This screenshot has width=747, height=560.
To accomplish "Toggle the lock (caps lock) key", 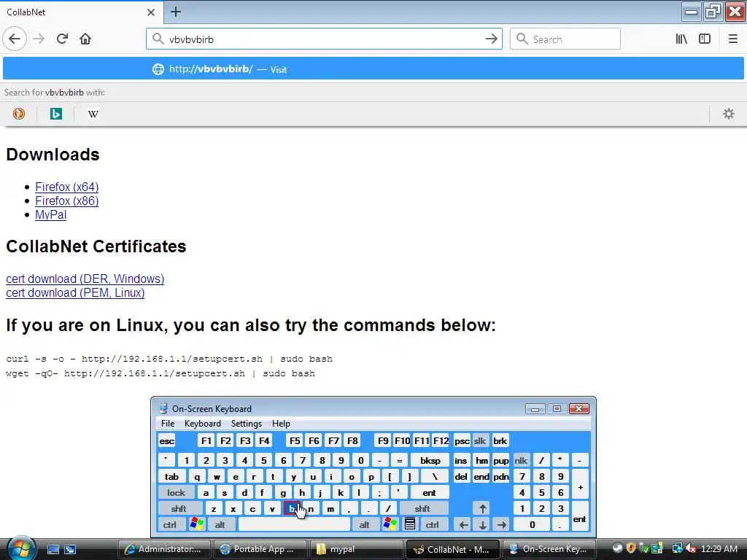I will tap(177, 493).
